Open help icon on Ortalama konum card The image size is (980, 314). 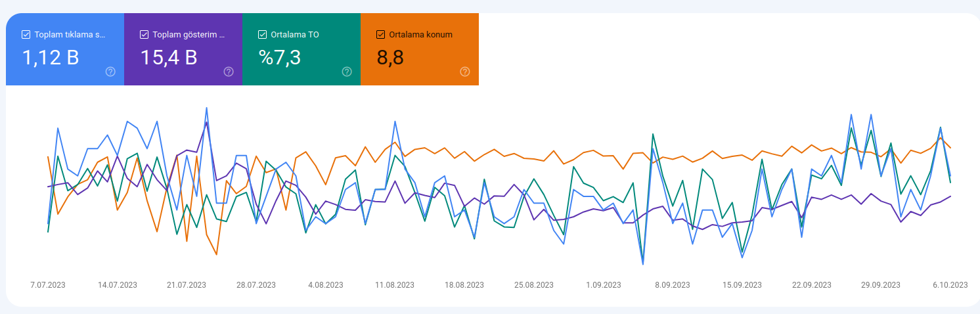tap(465, 72)
